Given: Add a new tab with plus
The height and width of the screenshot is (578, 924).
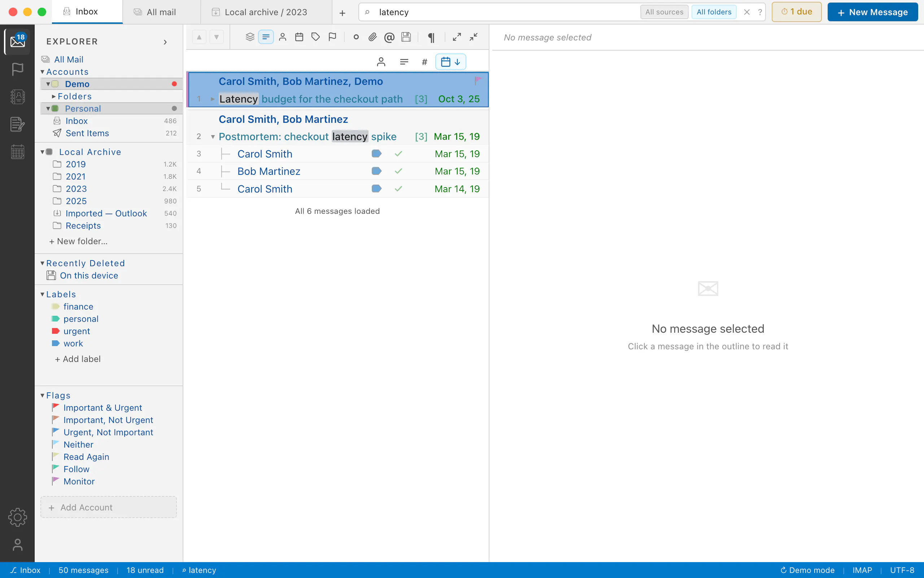Looking at the screenshot, I should point(343,13).
